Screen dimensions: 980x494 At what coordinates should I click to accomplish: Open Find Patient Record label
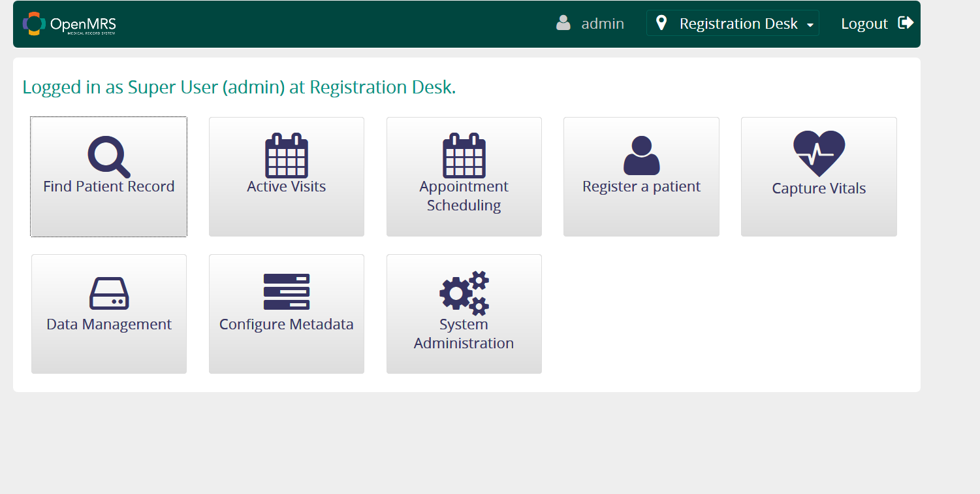(109, 186)
